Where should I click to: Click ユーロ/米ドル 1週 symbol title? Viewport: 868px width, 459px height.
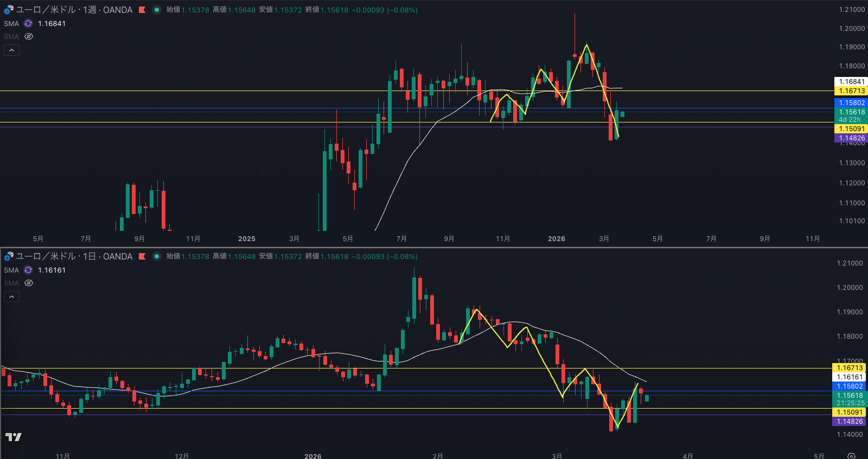74,10
